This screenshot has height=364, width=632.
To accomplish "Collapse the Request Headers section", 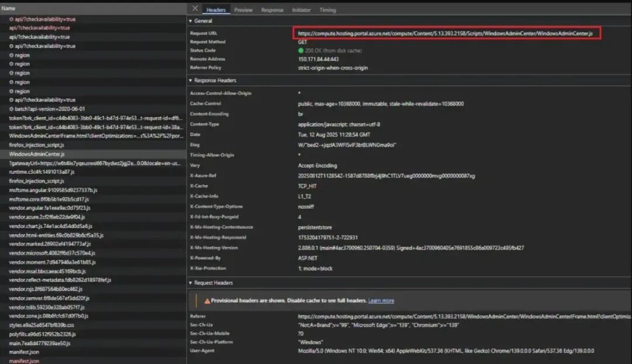I will (190, 283).
